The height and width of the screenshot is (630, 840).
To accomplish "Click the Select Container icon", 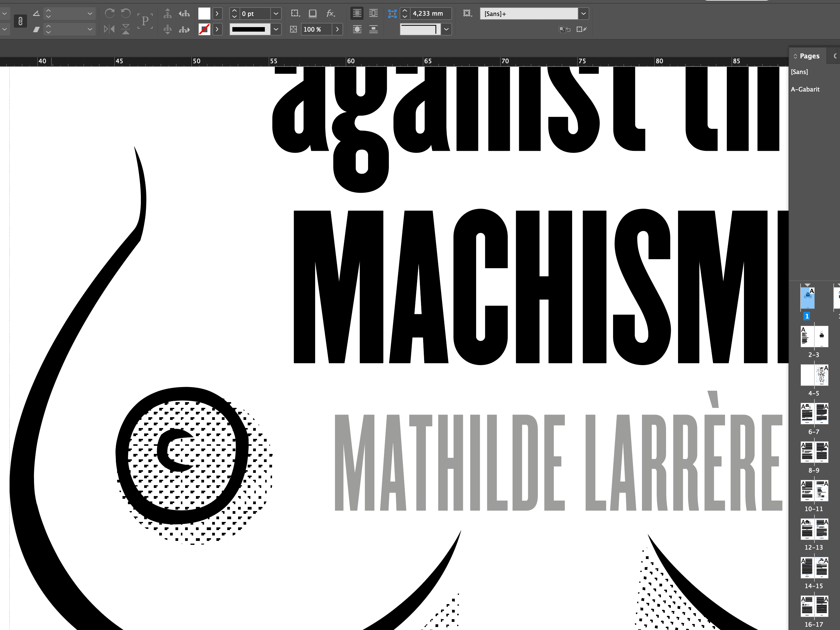I will [167, 14].
